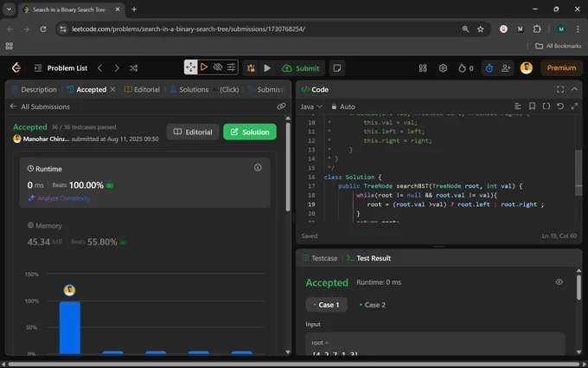588x368 pixels.
Task: Go back to All Submissions
Action: (x=40, y=107)
